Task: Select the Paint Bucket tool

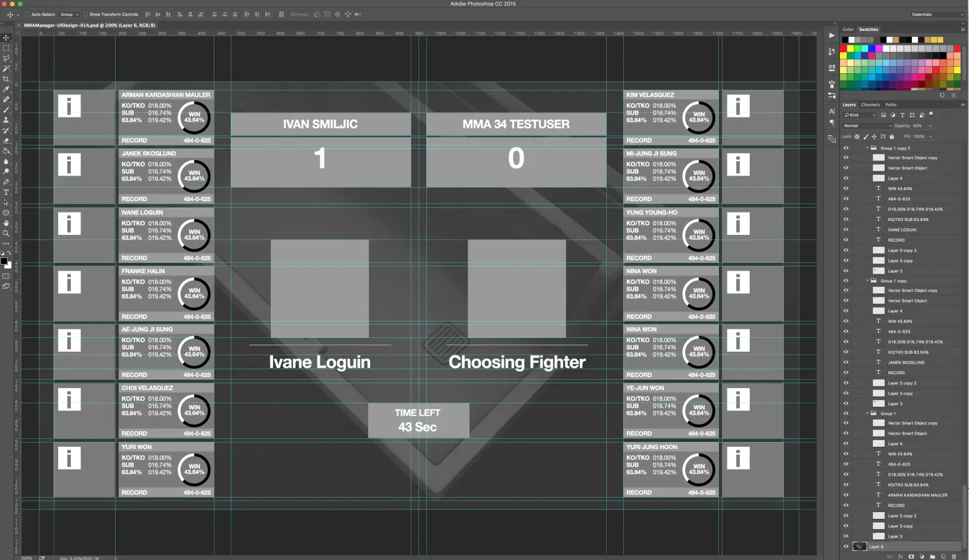Action: 6,151
